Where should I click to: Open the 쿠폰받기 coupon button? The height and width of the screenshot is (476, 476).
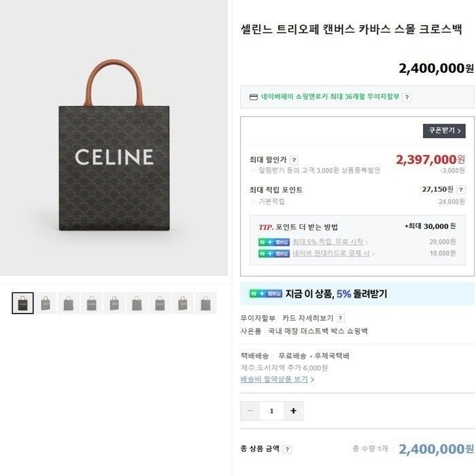[x=444, y=131]
